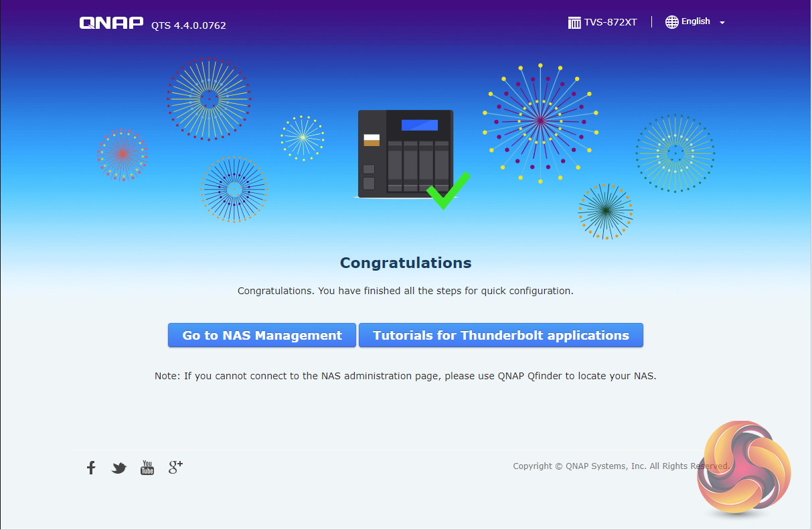Click the finished quick configuration message text
The width and height of the screenshot is (812, 530).
[406, 291]
